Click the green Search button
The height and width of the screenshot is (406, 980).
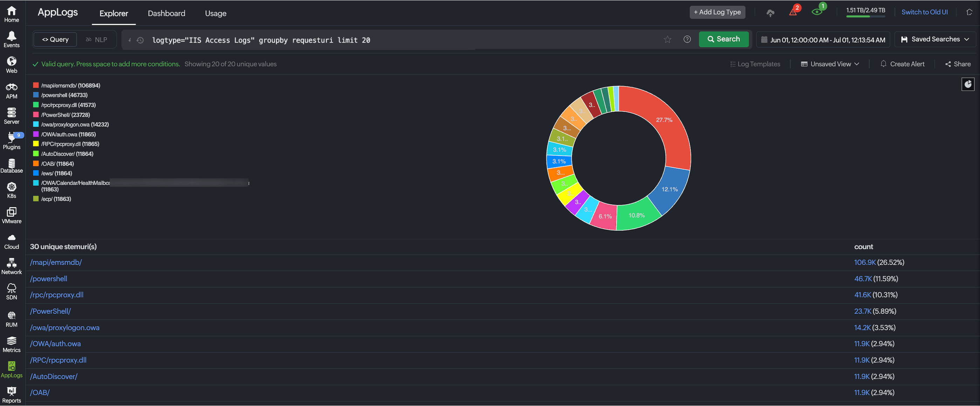(724, 39)
